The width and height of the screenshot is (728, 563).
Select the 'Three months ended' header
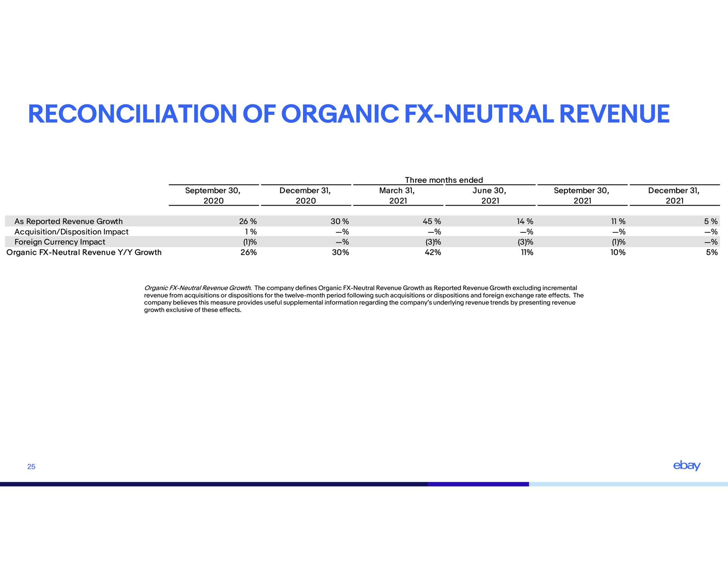[x=444, y=180]
